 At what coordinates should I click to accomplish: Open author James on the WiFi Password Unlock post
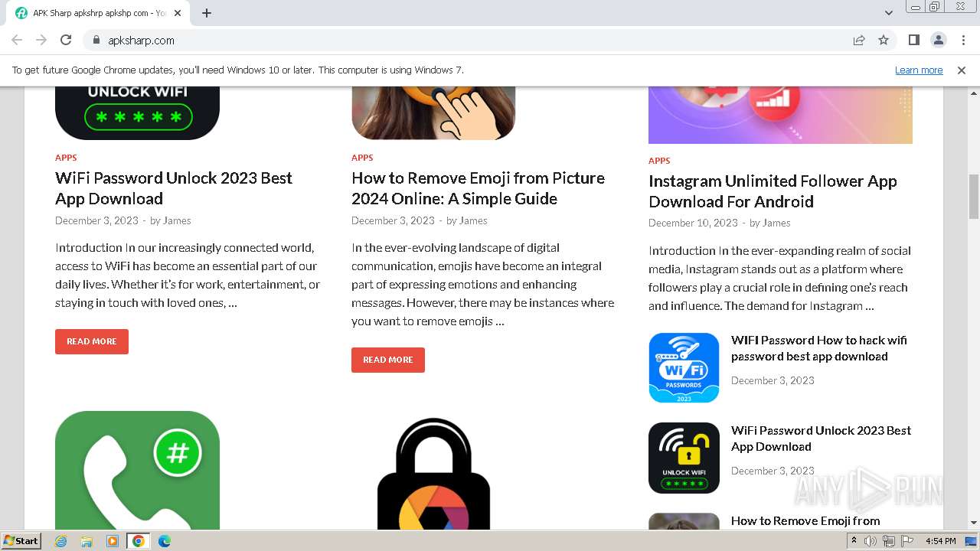tap(177, 220)
